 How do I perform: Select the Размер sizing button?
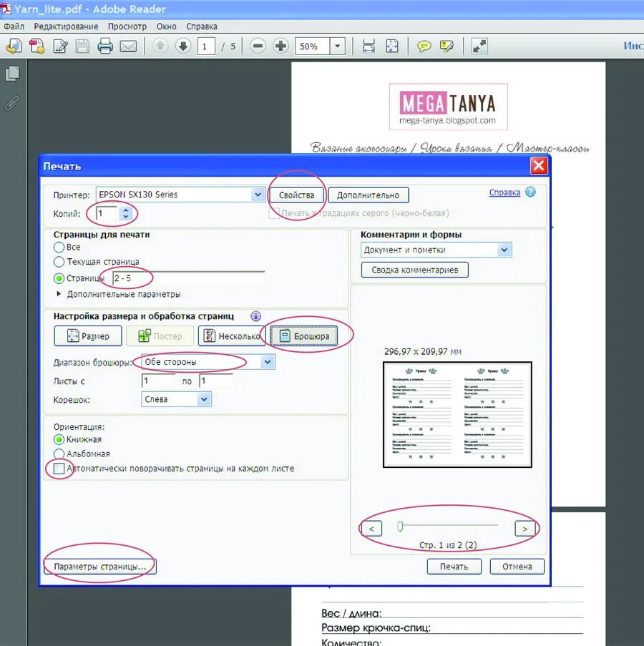pos(88,336)
